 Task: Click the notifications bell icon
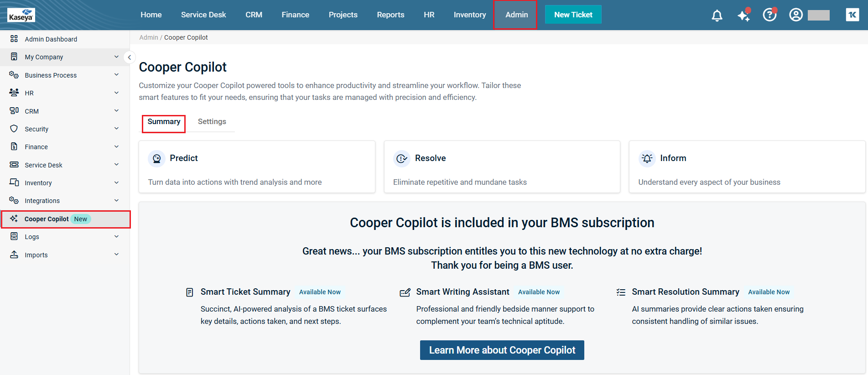pyautogui.click(x=717, y=16)
